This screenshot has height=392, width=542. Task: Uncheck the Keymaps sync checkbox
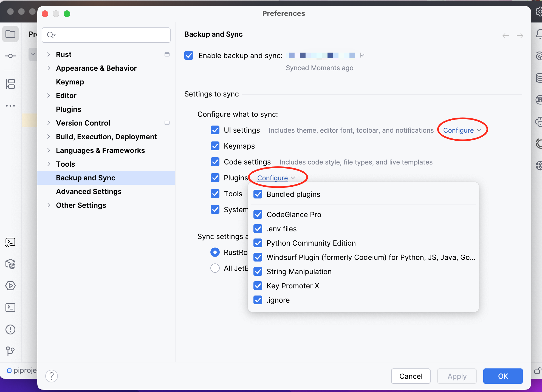[x=215, y=146]
